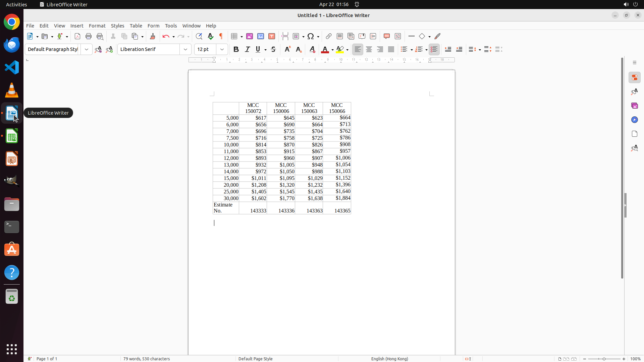Click English (Hong Kong) language in status bar
644x362 pixels.
tap(389, 359)
